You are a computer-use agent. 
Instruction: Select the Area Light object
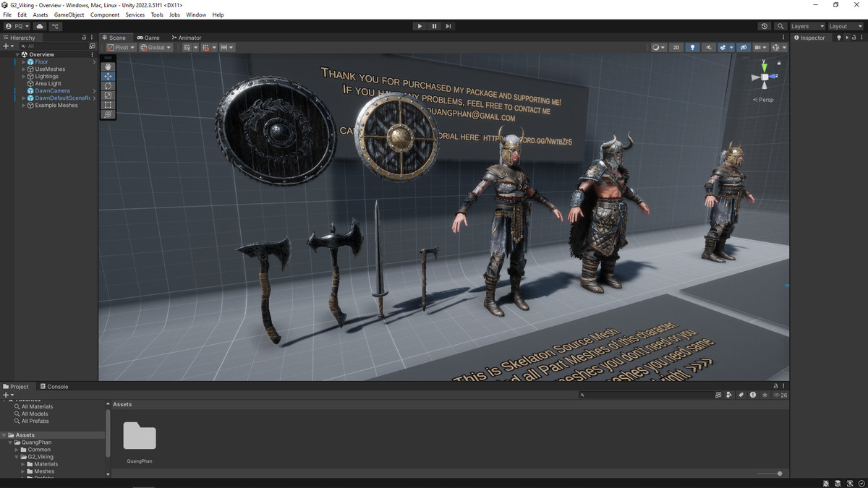click(x=48, y=84)
